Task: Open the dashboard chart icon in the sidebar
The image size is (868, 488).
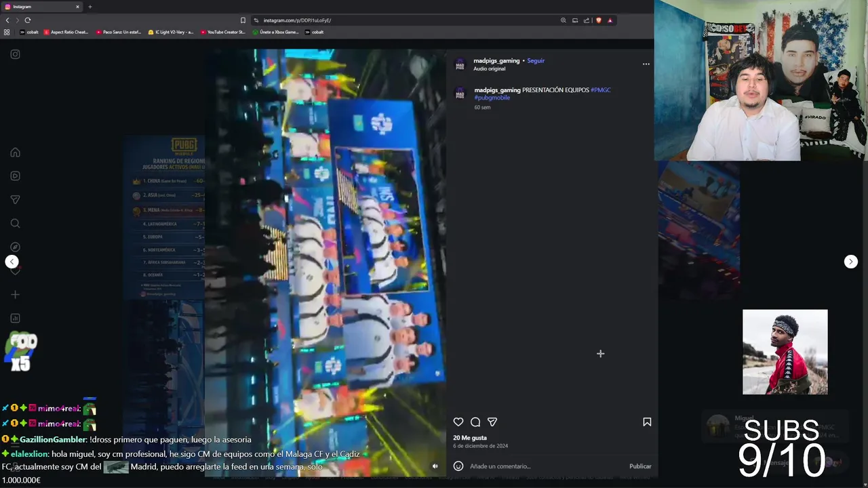Action: [15, 319]
